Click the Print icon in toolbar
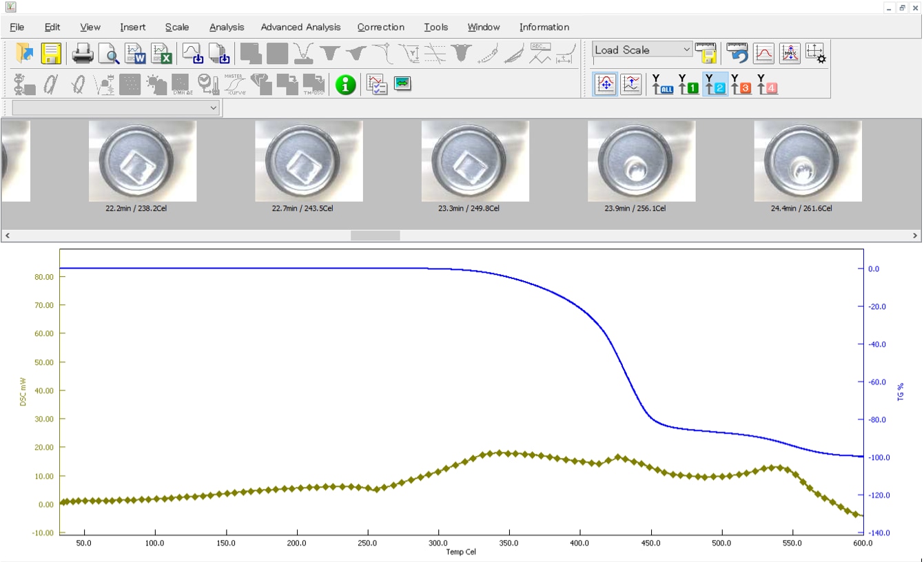 [x=83, y=53]
